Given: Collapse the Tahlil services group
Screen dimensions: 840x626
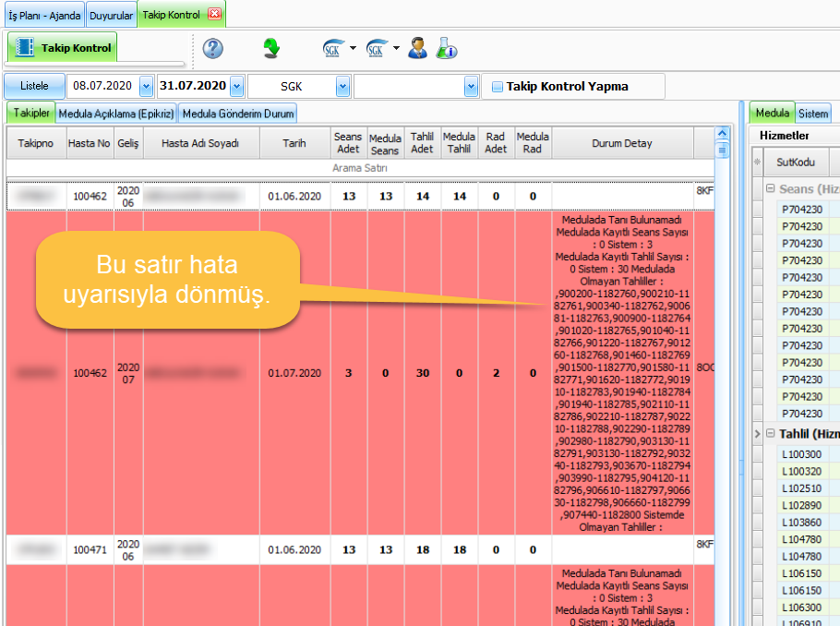Looking at the screenshot, I should click(771, 433).
